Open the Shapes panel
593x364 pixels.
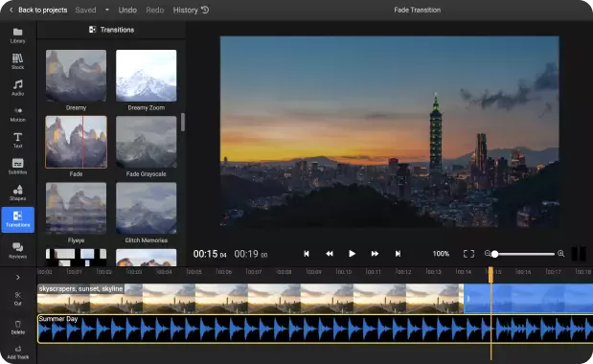pos(18,193)
